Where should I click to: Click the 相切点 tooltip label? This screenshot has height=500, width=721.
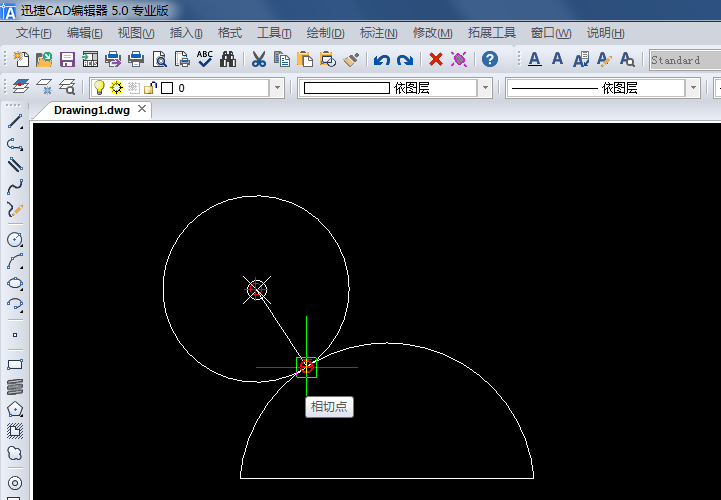[329, 407]
